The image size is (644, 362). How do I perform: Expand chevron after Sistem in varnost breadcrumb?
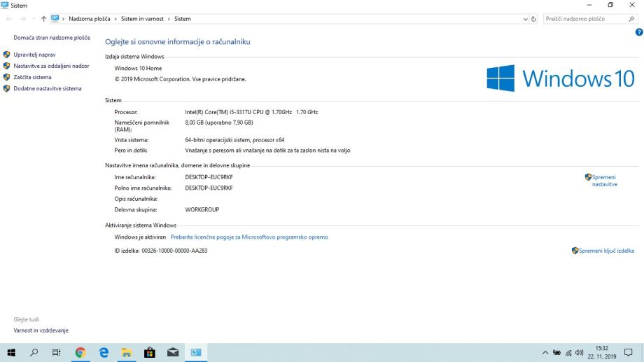[x=169, y=19]
